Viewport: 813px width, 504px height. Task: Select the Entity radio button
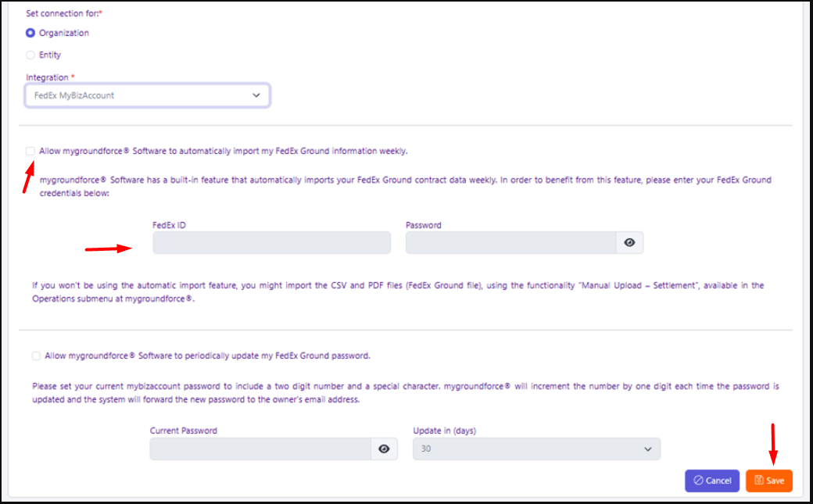pyautogui.click(x=30, y=55)
